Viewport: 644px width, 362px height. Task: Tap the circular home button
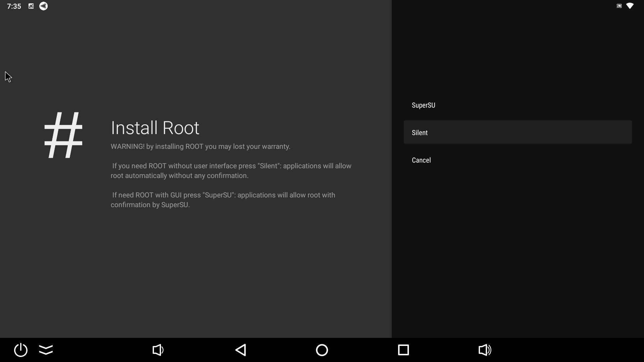click(x=322, y=350)
